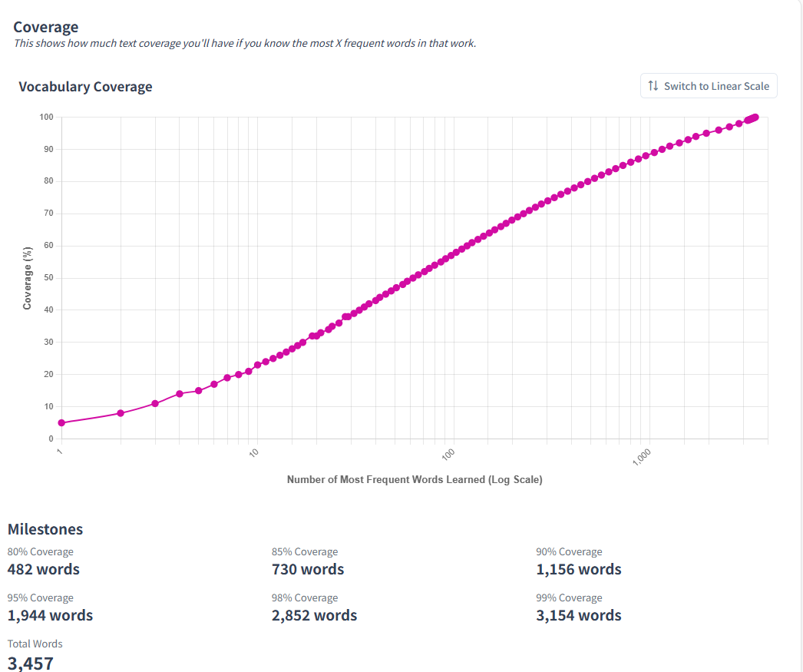Select the final data point at 100% coverage
Viewport: 803px width, 672px height.
click(x=756, y=117)
